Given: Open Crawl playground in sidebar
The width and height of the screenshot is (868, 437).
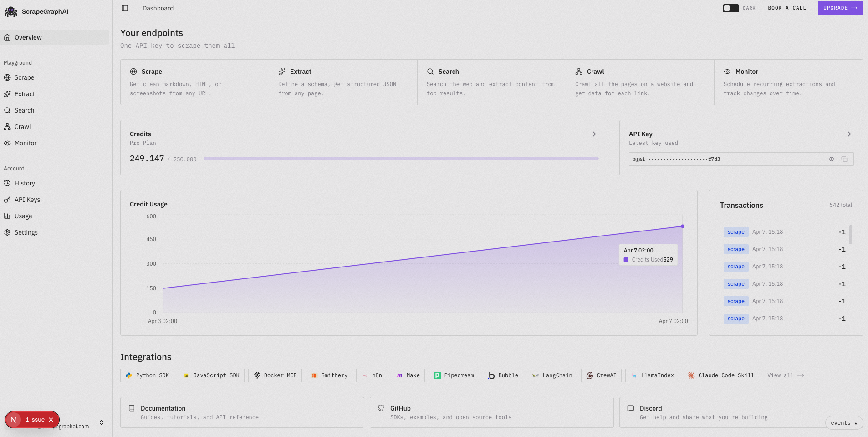Looking at the screenshot, I should coord(55,127).
